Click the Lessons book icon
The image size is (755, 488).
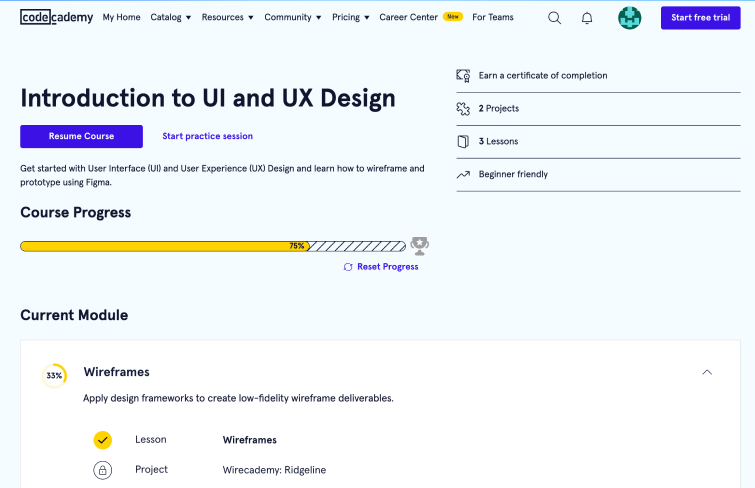coord(463,142)
